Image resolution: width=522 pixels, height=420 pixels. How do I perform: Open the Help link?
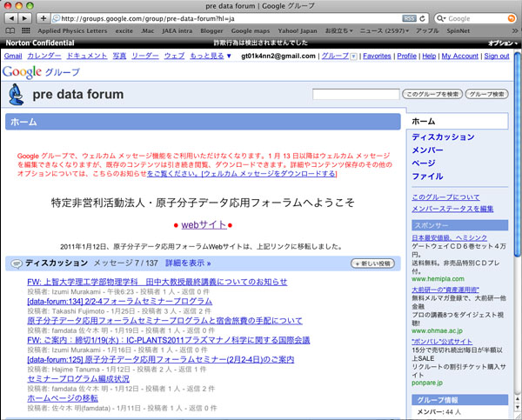(x=429, y=56)
